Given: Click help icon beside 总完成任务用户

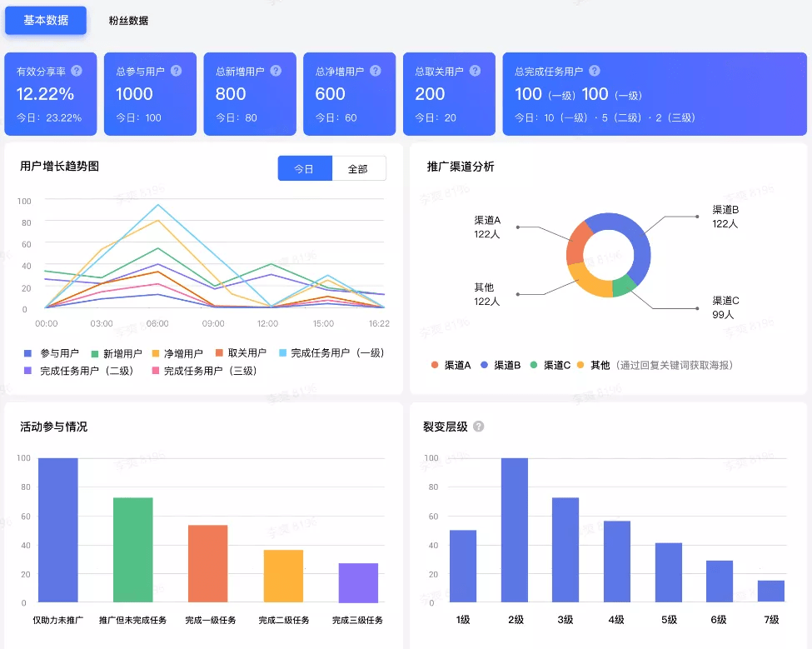Looking at the screenshot, I should 595,72.
